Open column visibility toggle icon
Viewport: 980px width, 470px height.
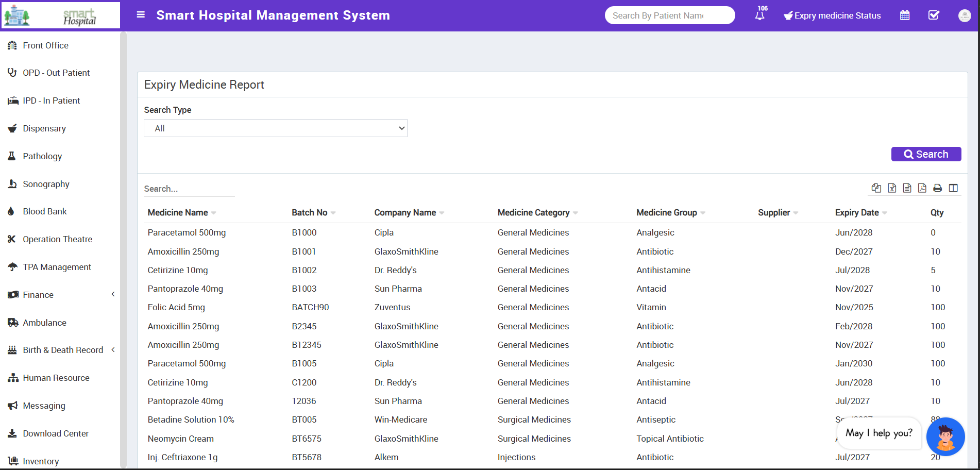953,188
